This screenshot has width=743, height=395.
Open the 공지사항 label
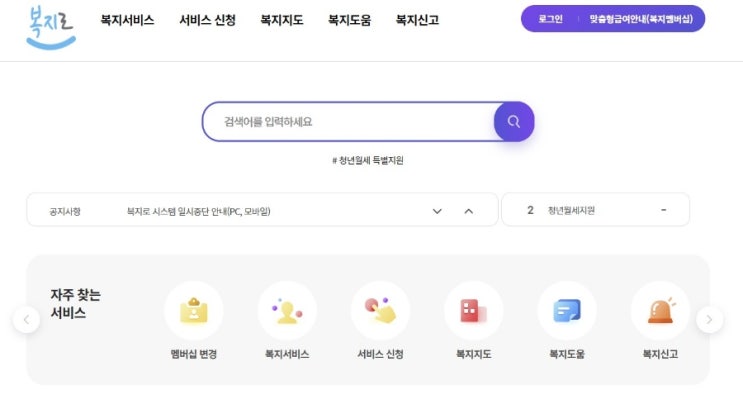click(x=65, y=211)
